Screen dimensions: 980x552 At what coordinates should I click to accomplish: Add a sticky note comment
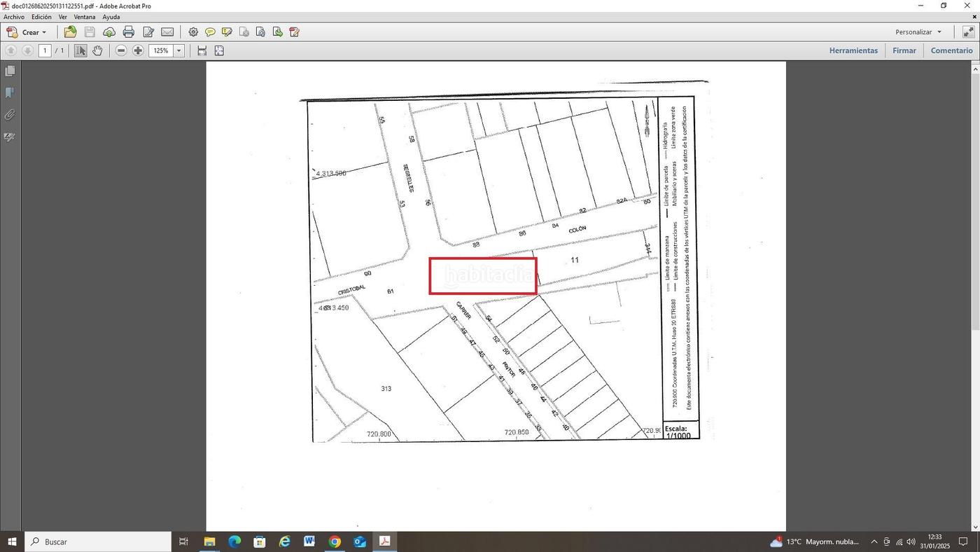(x=210, y=32)
